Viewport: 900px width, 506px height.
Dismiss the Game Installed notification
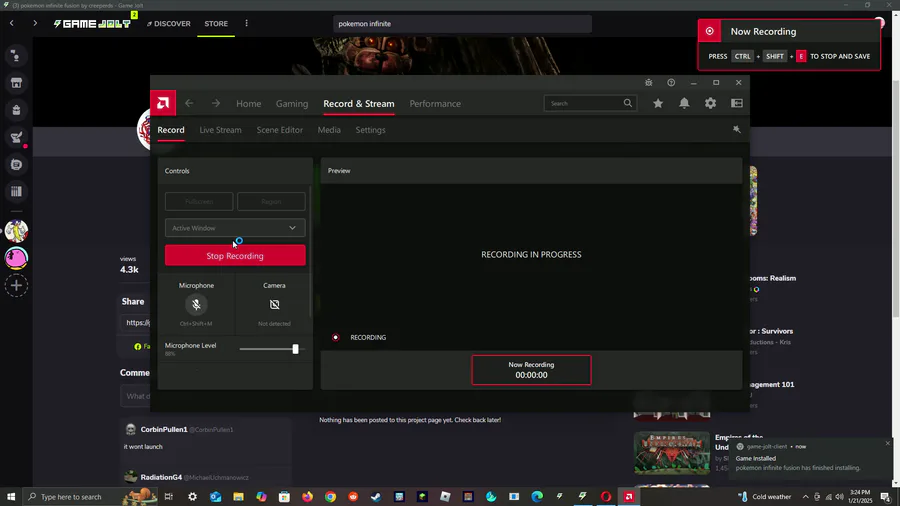(887, 443)
